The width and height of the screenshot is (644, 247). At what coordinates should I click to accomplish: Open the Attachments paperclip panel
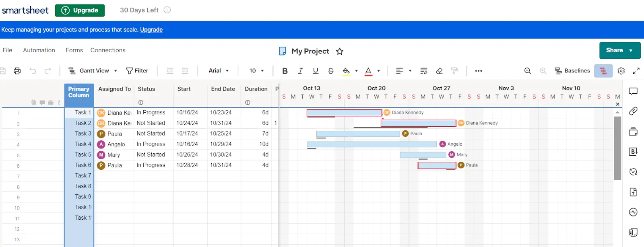coord(633,111)
